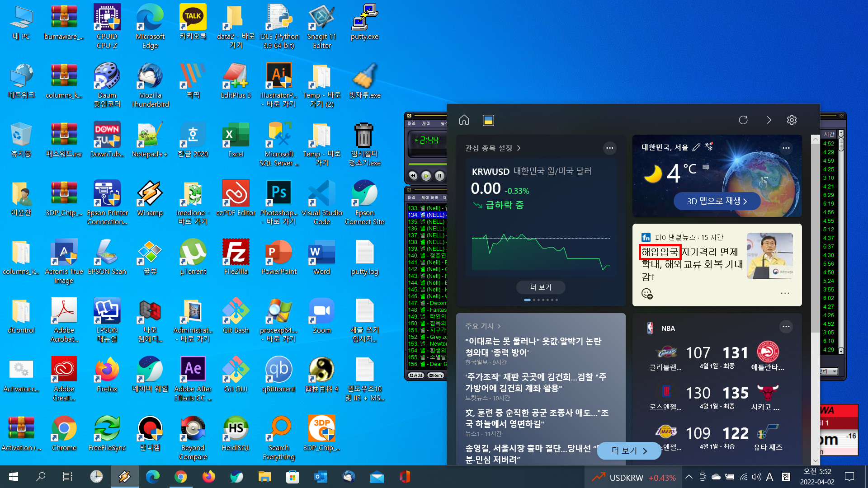Expand top stories (주요 기사) section

pos(483,326)
